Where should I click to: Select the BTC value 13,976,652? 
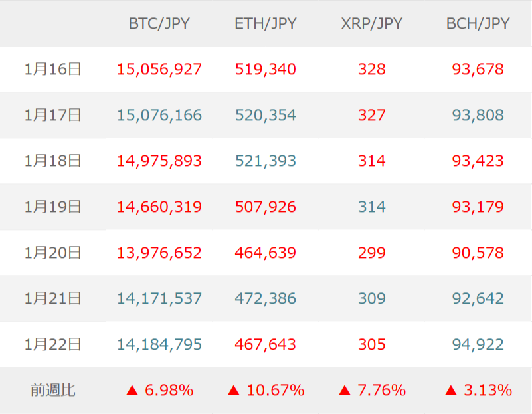pyautogui.click(x=159, y=253)
